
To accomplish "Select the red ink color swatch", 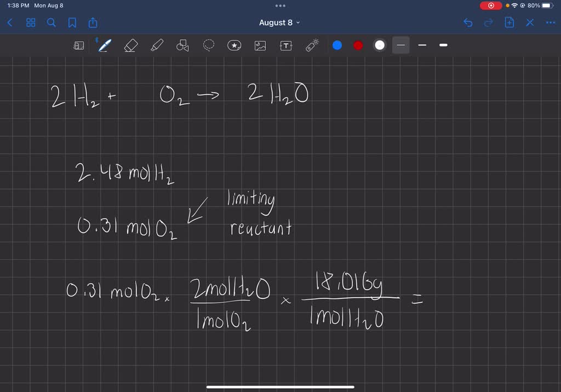I will 358,45.
